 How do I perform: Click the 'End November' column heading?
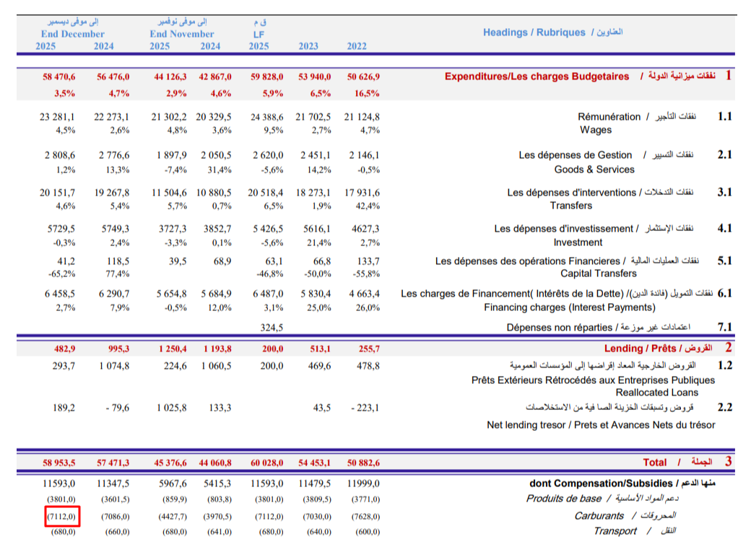point(182,34)
